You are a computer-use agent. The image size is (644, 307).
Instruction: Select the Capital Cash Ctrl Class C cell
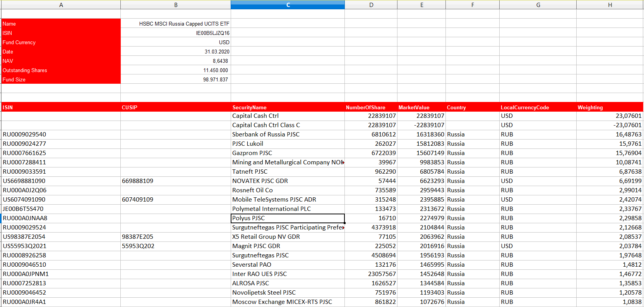[x=287, y=125]
